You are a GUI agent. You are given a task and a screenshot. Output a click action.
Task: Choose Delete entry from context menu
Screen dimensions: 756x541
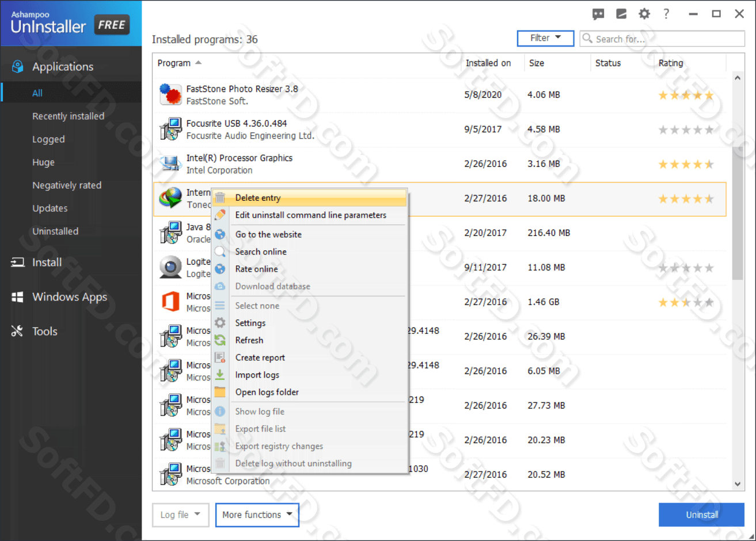(x=310, y=197)
